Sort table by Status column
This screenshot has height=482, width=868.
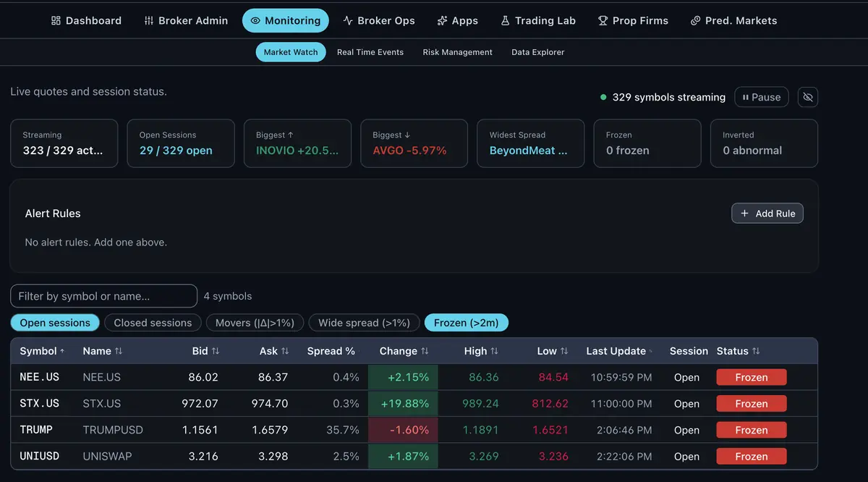tap(738, 351)
